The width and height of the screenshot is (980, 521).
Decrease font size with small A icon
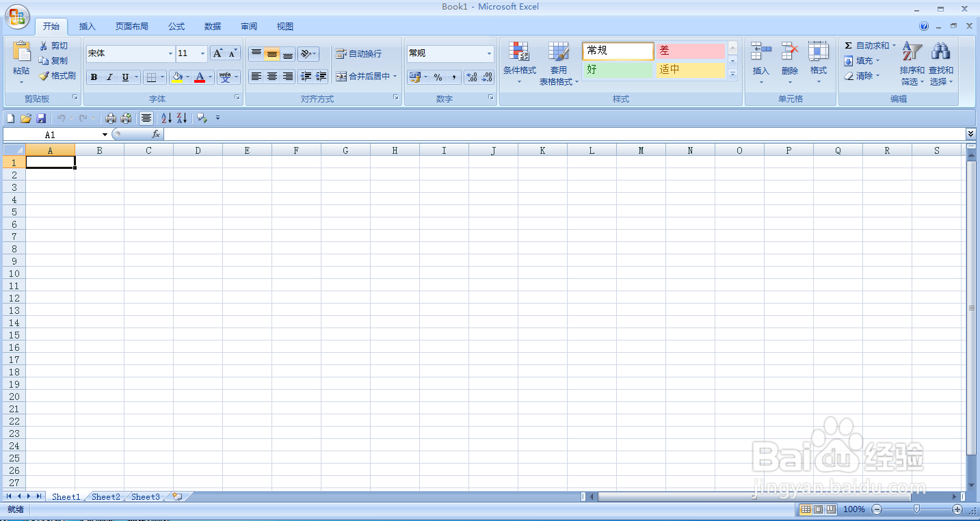233,53
